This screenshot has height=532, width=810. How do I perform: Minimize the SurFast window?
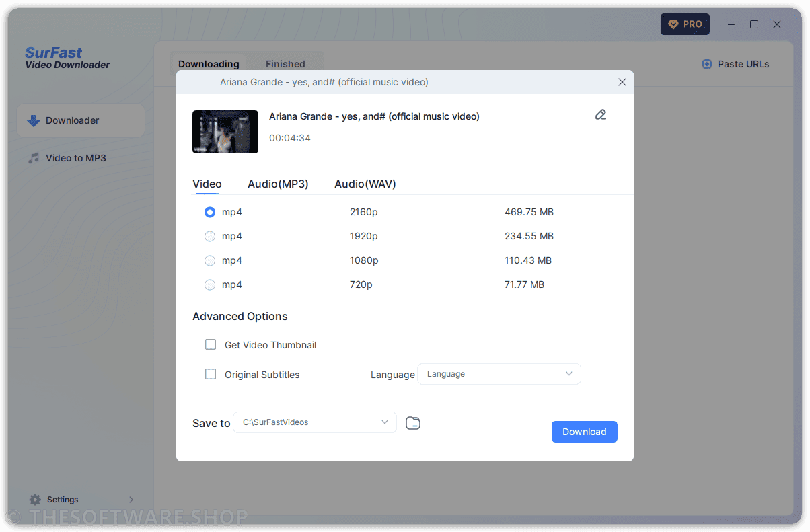(732, 24)
